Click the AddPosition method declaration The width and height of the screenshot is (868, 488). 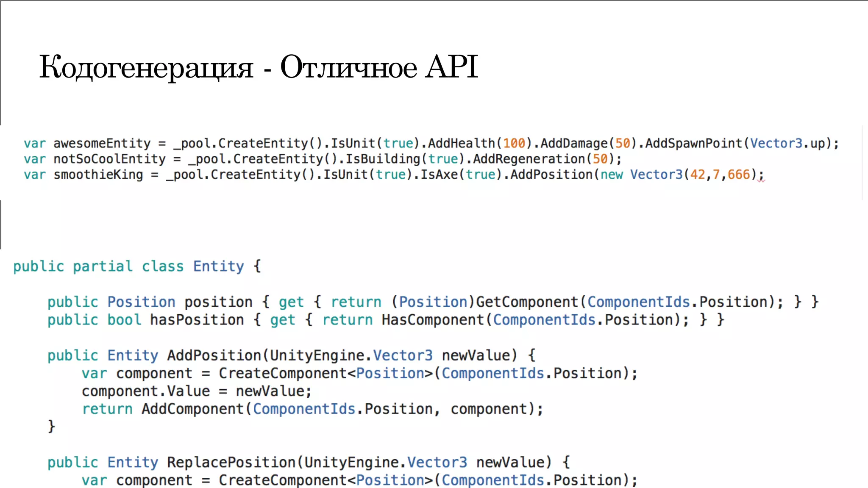click(291, 355)
